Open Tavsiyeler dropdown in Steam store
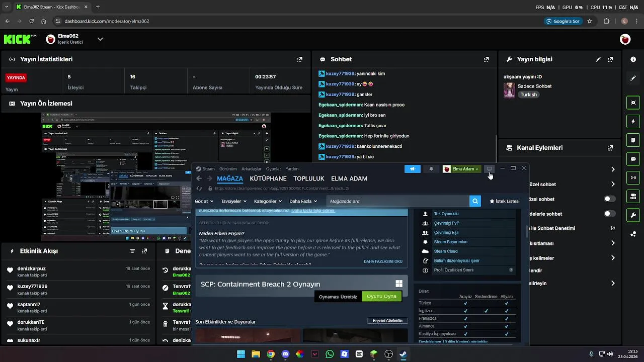This screenshot has width=644, height=362. click(x=233, y=201)
